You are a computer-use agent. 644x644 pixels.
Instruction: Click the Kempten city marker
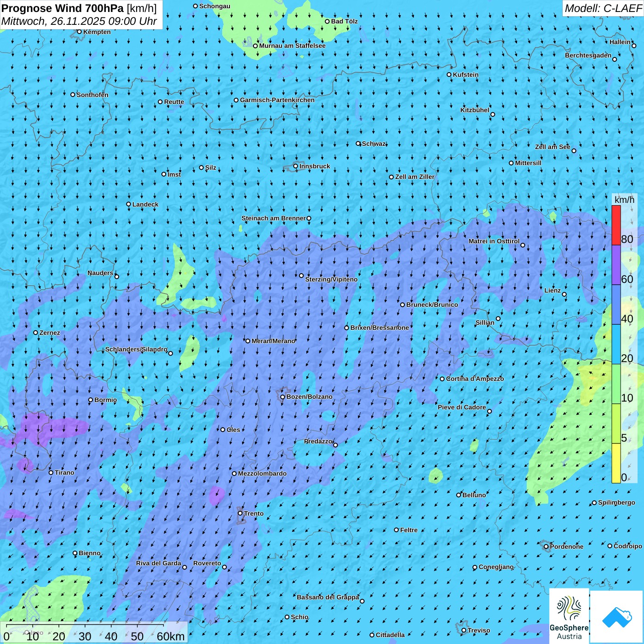point(79,32)
